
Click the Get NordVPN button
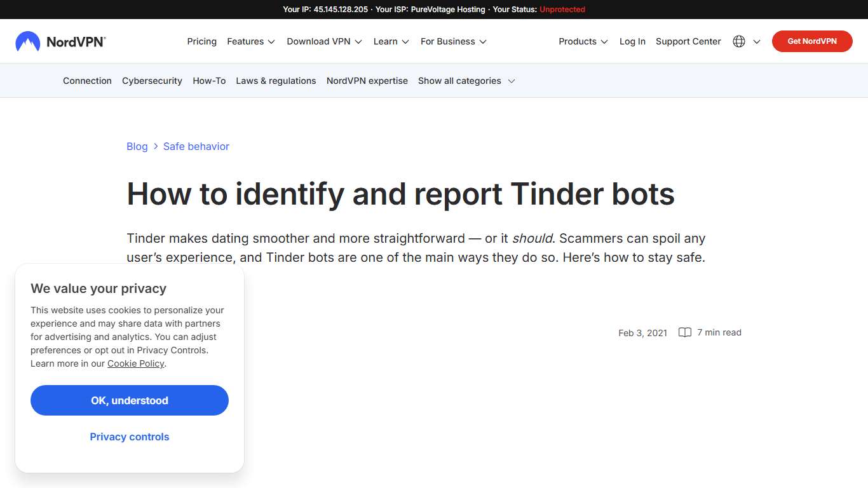point(811,41)
